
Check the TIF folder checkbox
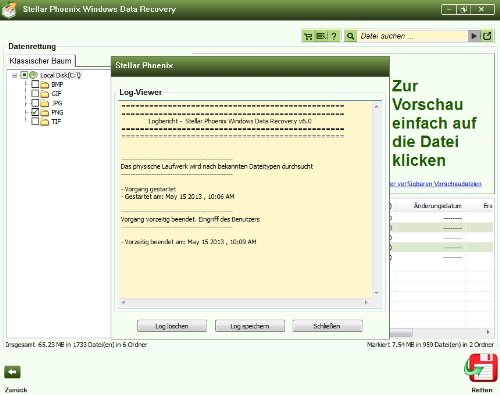pyautogui.click(x=35, y=121)
